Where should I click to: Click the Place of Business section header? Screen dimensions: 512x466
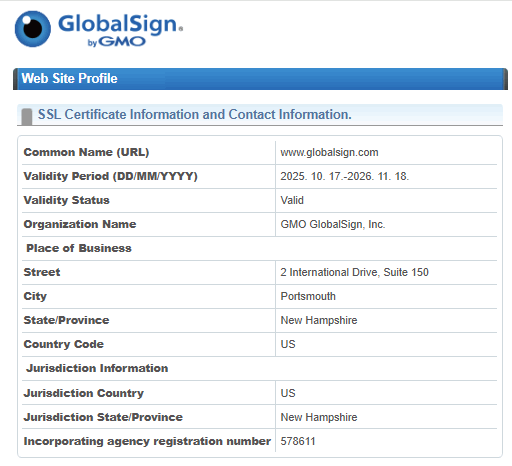point(79,248)
